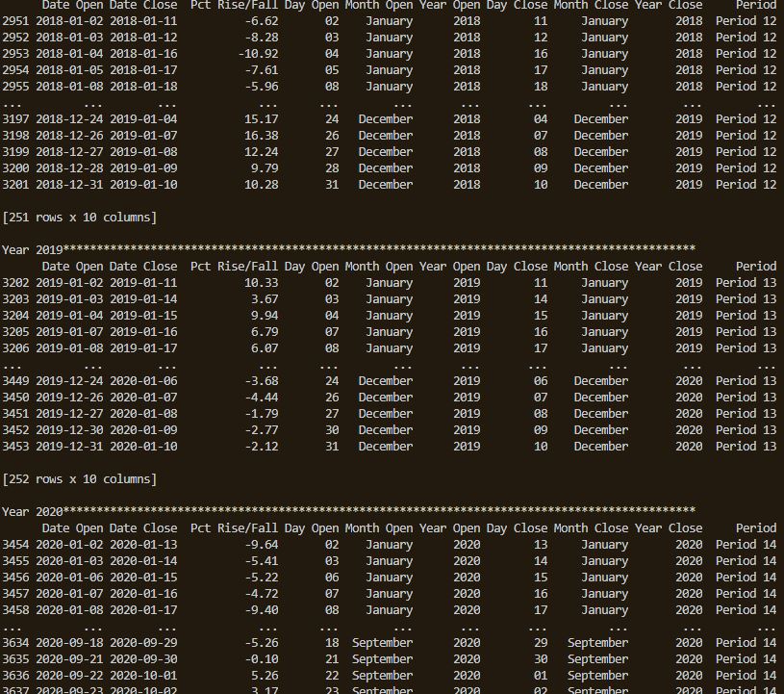Click Date Close 2020-01-16

143,594
